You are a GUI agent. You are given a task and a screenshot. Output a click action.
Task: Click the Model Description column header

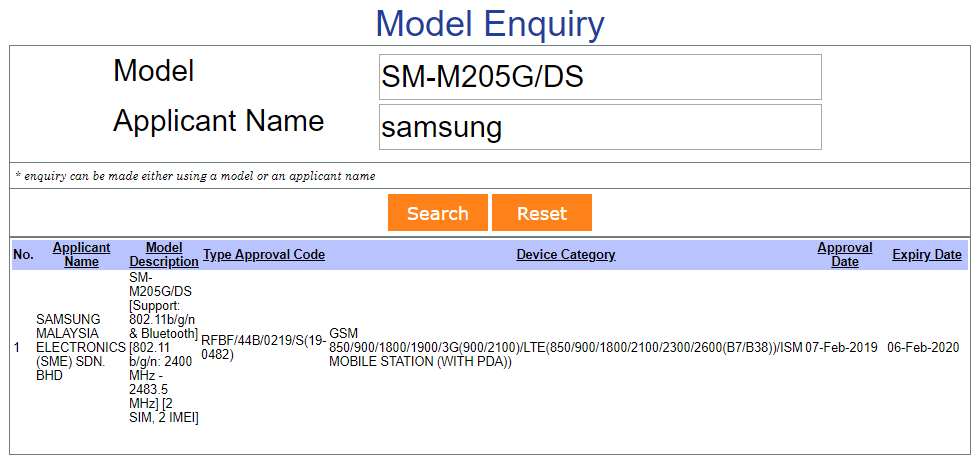click(164, 255)
